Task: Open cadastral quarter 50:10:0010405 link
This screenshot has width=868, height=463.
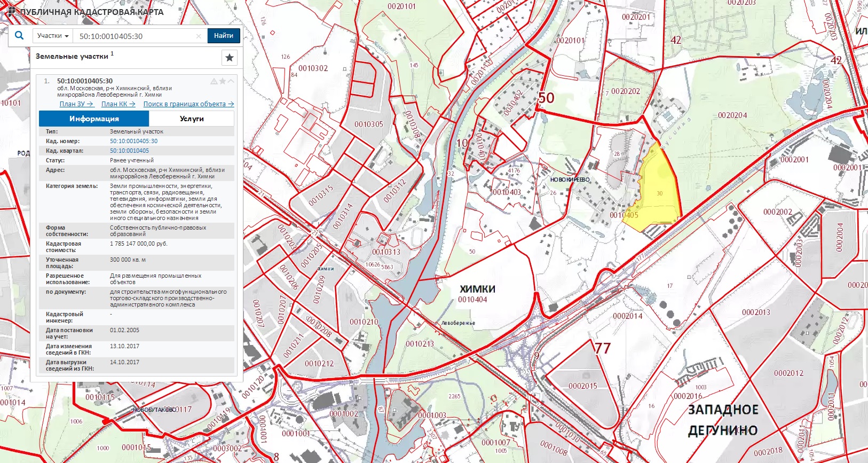Action: click(x=130, y=151)
